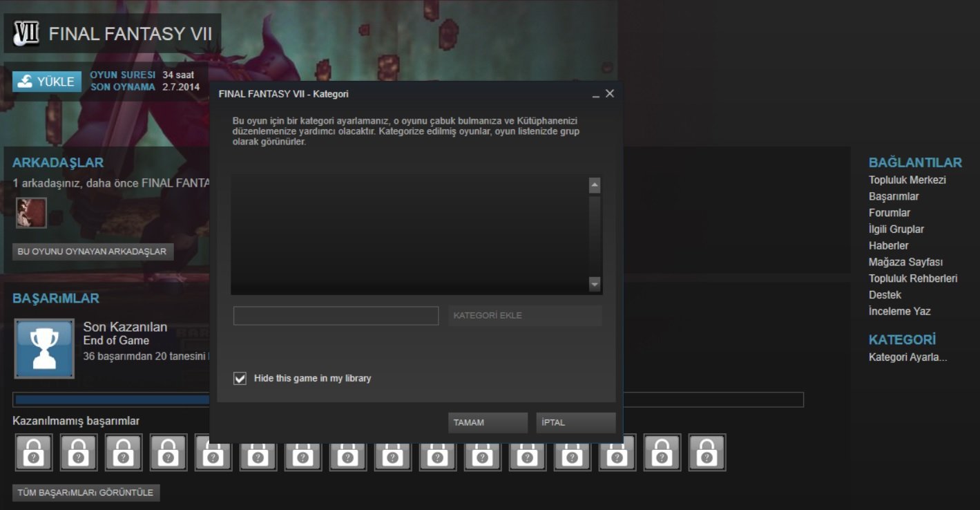Screen dimensions: 980x510
Task: Click the Final Fantasy VII game logo icon
Action: tap(26, 33)
